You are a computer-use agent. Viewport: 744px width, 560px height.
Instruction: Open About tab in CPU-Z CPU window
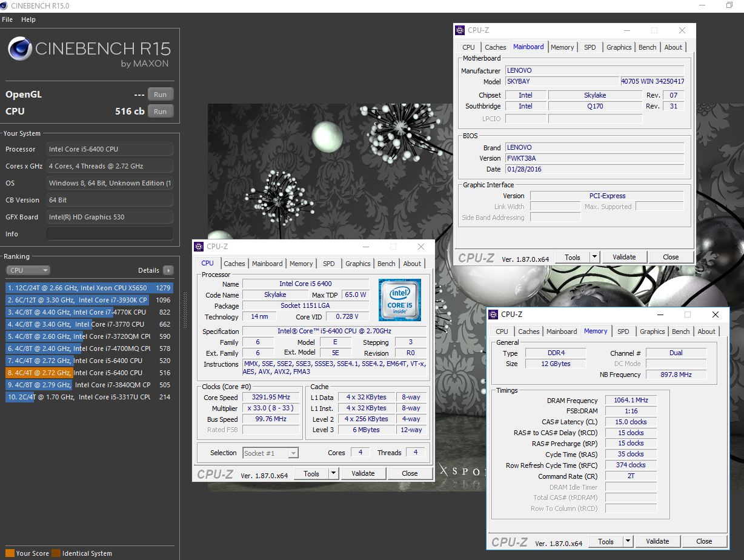point(412,264)
